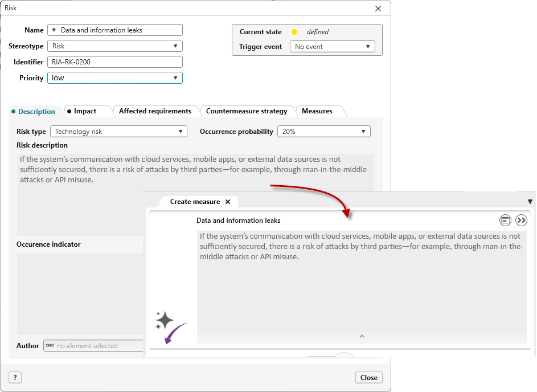
Task: Expand the Trigger event dropdown
Action: point(368,47)
